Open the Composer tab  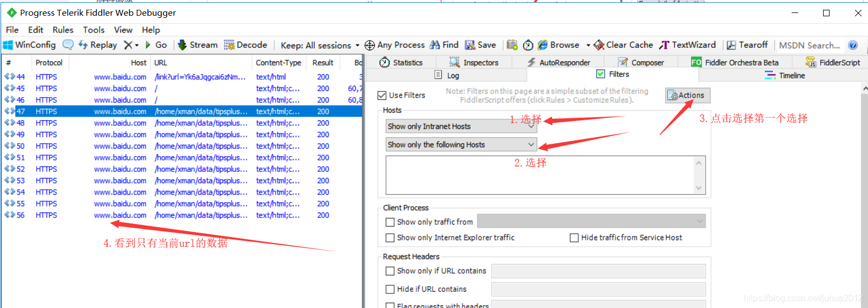coord(641,62)
